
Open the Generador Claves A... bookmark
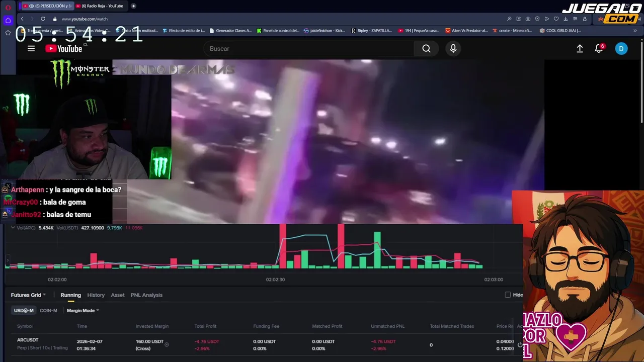230,31
